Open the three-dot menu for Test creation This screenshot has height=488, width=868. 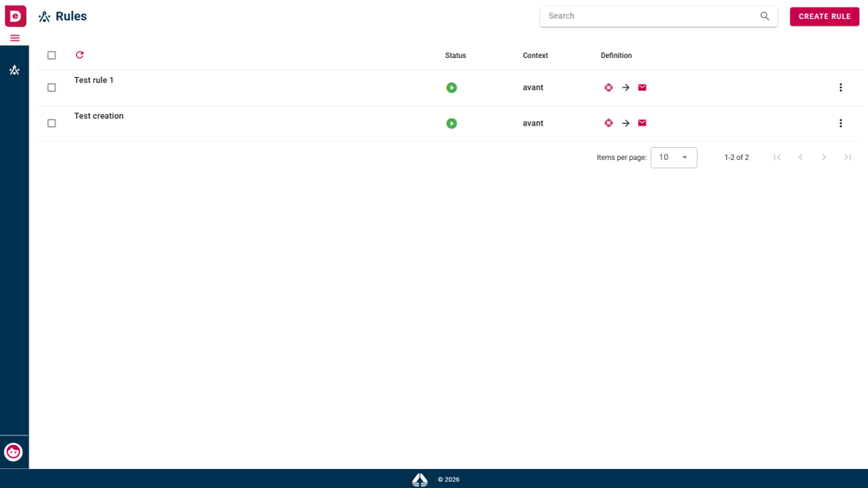pyautogui.click(x=840, y=124)
